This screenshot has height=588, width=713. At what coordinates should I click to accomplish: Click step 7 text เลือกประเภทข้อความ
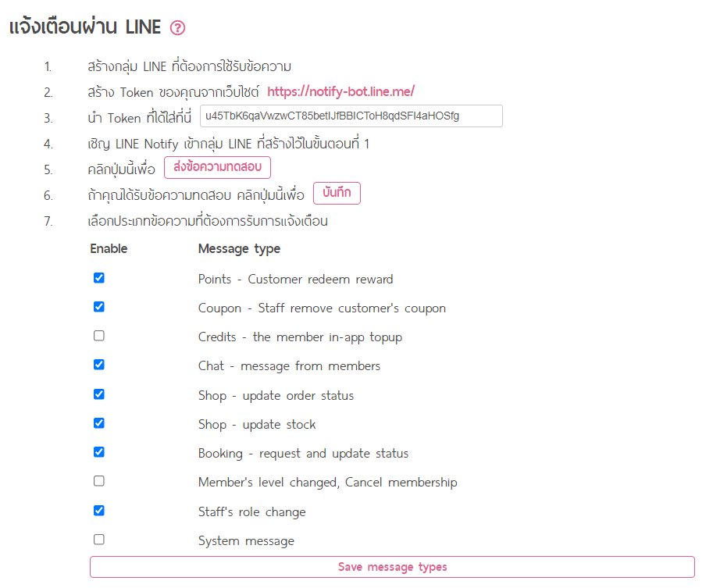[x=208, y=222]
